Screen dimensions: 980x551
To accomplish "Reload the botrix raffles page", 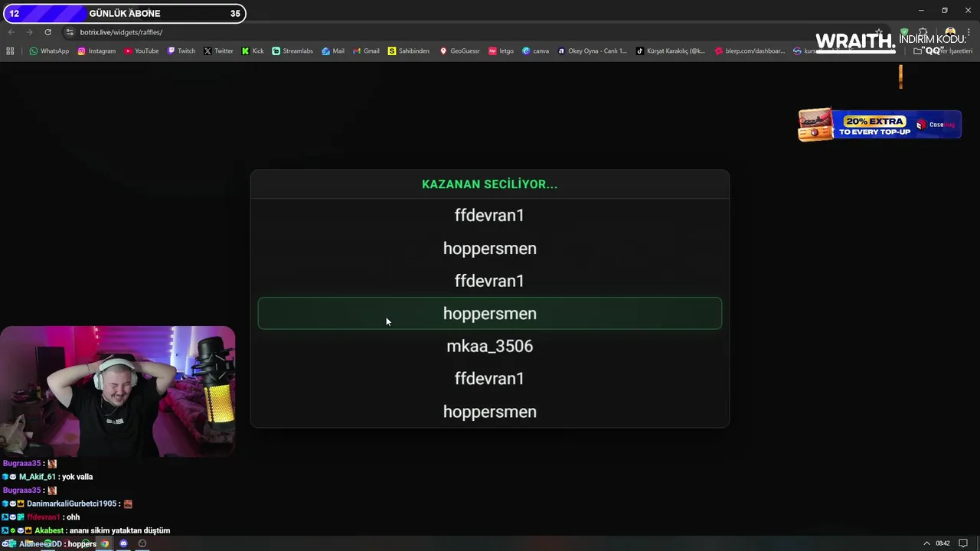I will click(x=47, y=32).
